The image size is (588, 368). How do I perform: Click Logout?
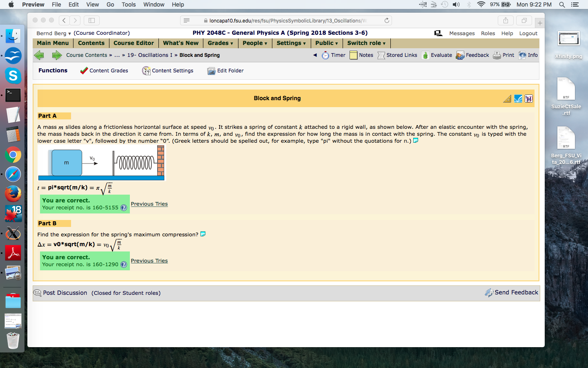pyautogui.click(x=528, y=34)
